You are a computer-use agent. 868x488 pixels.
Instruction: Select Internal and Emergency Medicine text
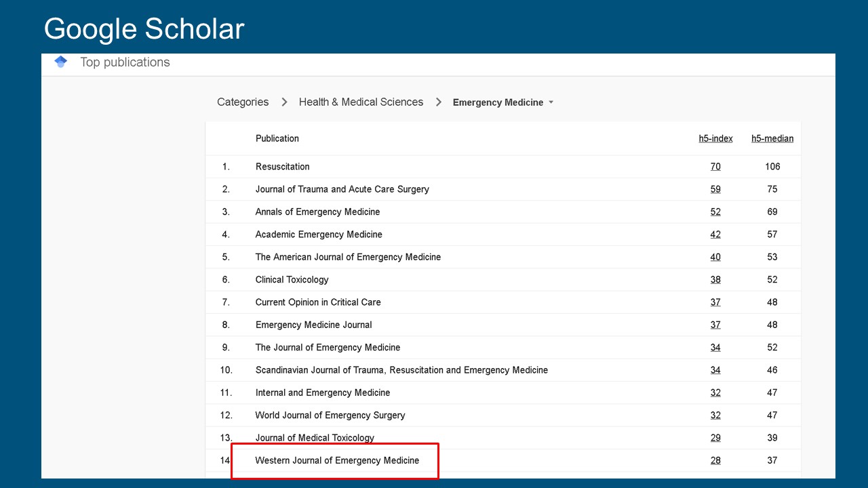click(x=323, y=392)
